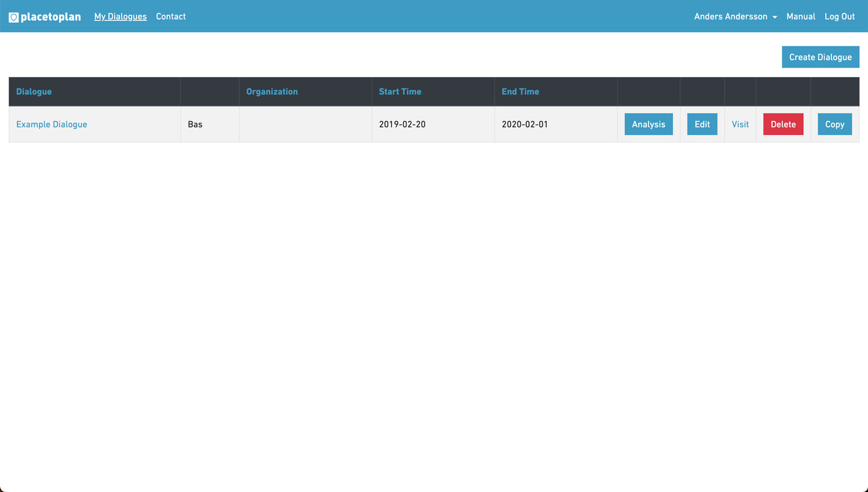The width and height of the screenshot is (868, 492).
Task: Click the 2019-02-20 start date cell
Action: pos(402,124)
